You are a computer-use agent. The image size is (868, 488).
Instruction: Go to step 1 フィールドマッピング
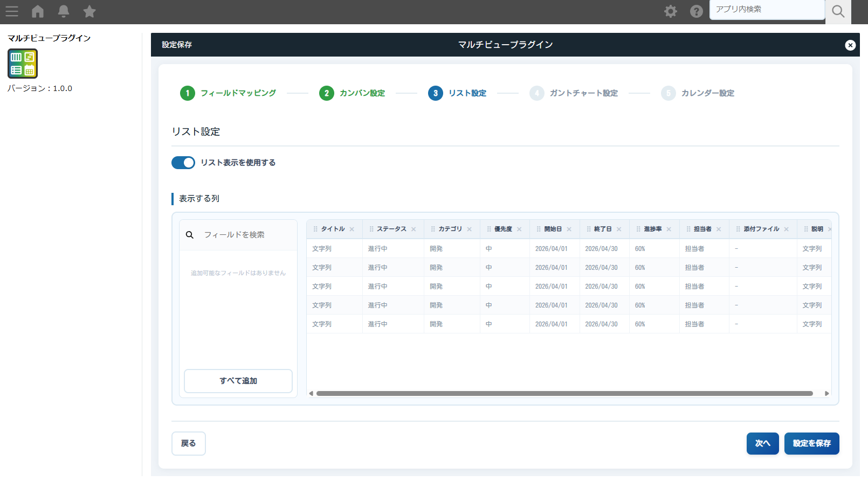(x=228, y=93)
